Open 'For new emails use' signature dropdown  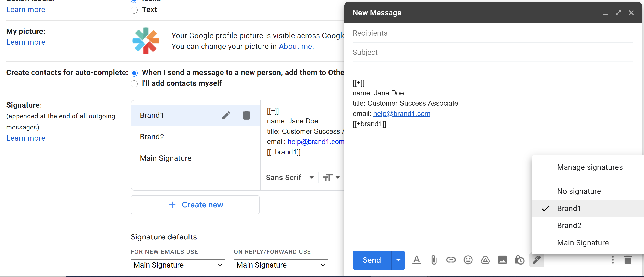(x=178, y=265)
